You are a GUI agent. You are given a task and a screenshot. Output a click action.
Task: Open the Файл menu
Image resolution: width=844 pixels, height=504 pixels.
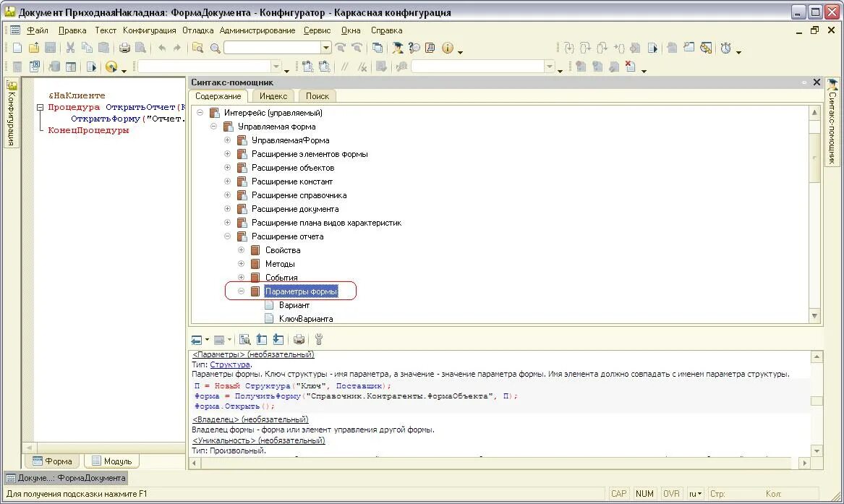tap(37, 30)
